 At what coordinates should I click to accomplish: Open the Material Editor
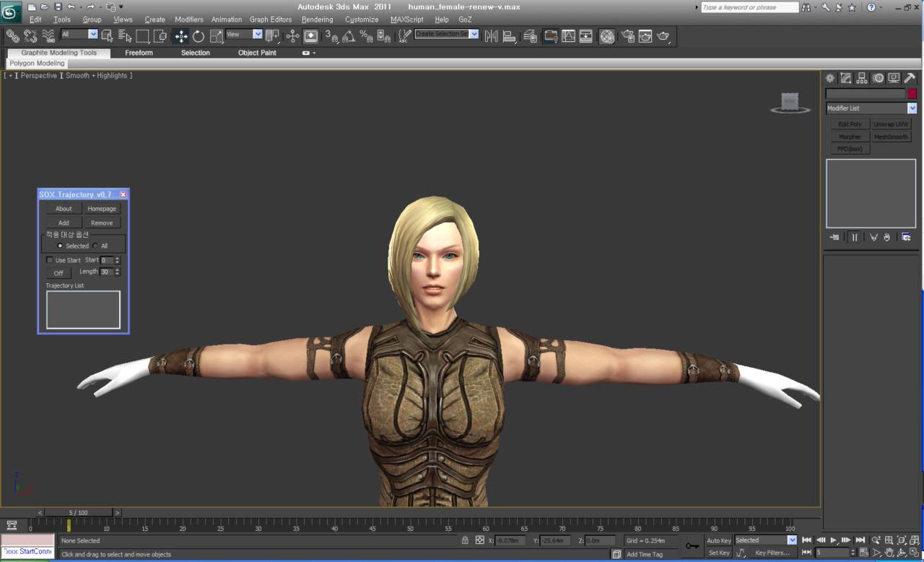[x=607, y=36]
